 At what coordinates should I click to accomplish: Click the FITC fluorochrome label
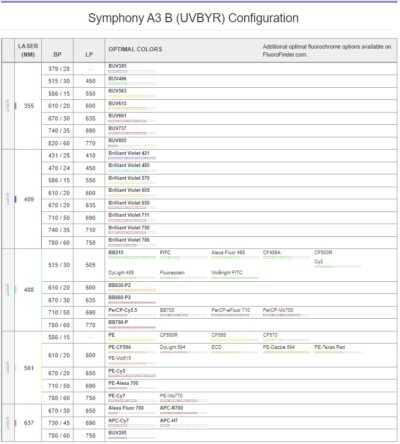[x=165, y=252]
